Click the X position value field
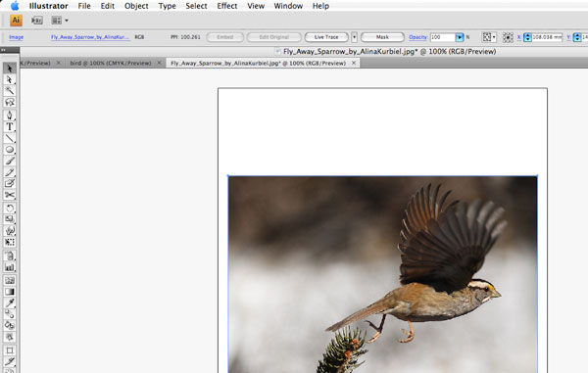588x373 pixels. (x=547, y=37)
